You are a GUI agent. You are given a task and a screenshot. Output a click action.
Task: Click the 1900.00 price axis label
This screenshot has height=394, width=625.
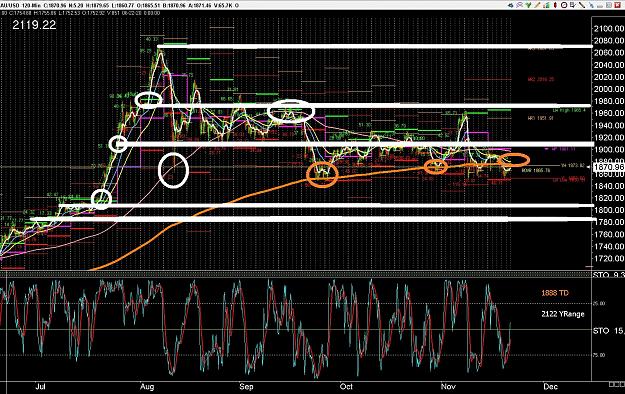609,150
